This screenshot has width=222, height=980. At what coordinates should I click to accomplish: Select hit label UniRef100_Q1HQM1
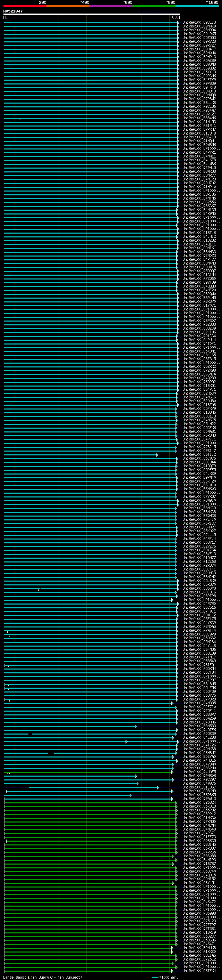[x=199, y=141]
